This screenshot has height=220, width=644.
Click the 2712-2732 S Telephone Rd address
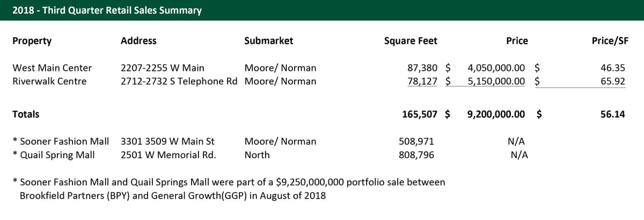click(179, 82)
